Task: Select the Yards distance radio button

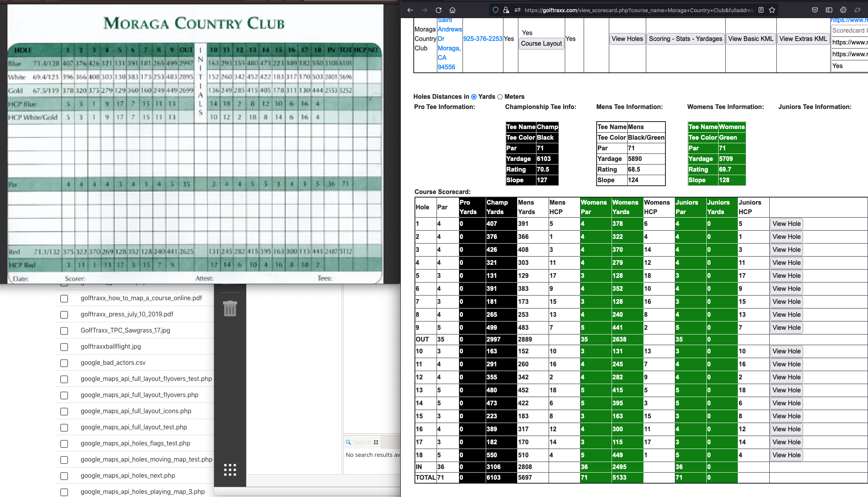Action: click(474, 97)
